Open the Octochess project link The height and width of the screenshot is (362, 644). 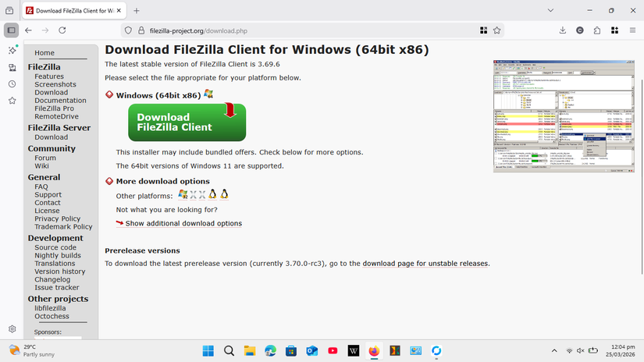[52, 316]
